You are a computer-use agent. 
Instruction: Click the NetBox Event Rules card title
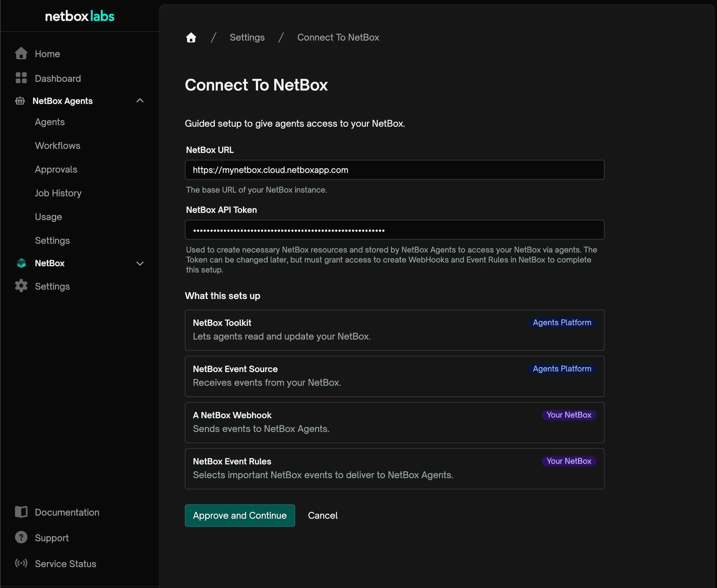232,461
